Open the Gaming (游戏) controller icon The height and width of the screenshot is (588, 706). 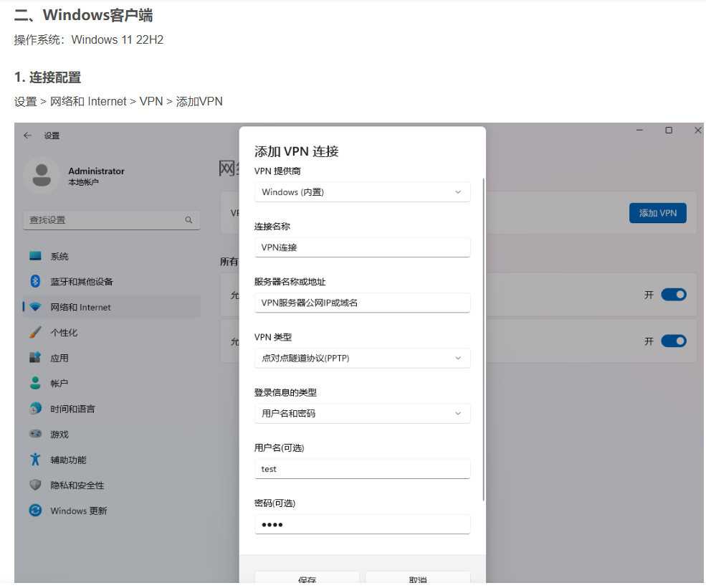35,434
